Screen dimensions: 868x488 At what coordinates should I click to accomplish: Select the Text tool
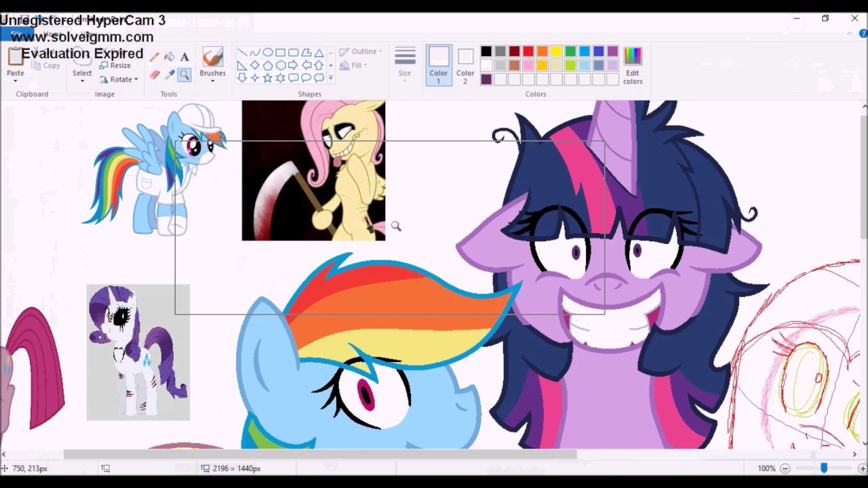184,58
